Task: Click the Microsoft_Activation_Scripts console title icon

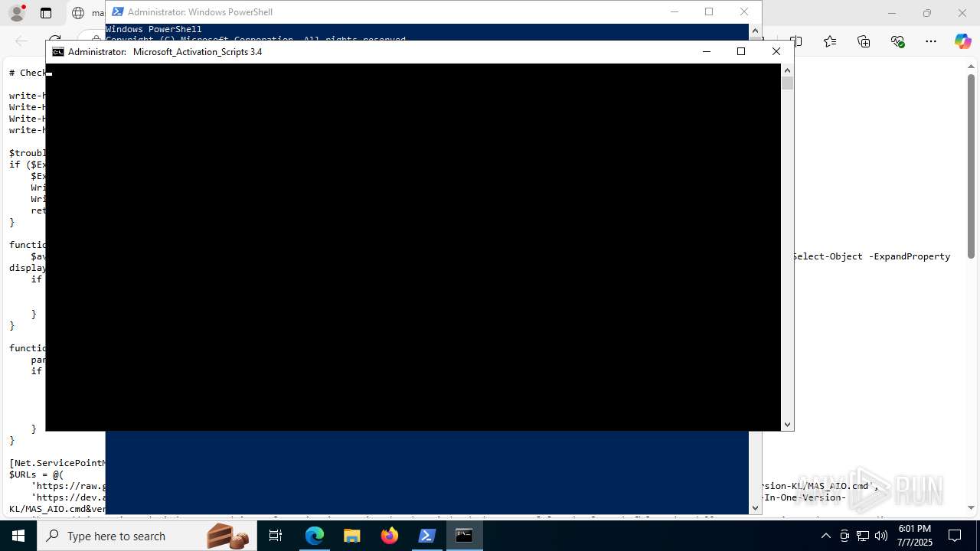Action: point(57,51)
